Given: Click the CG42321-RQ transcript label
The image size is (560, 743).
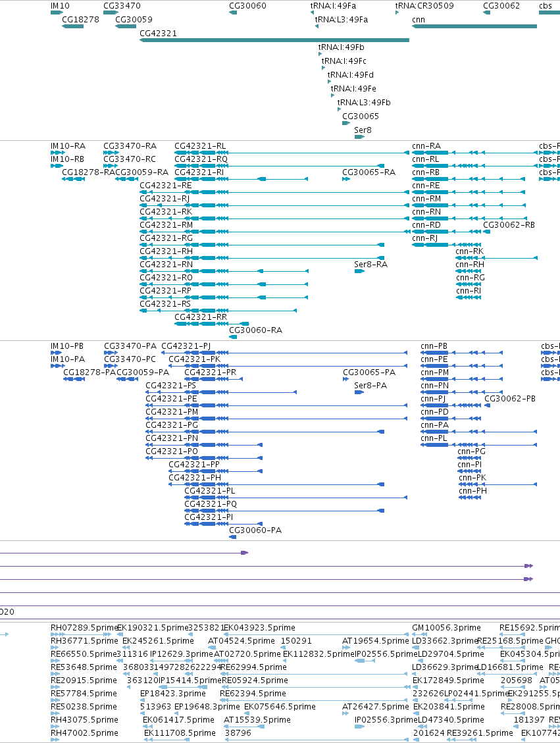Looking at the screenshot, I should click(x=201, y=159).
